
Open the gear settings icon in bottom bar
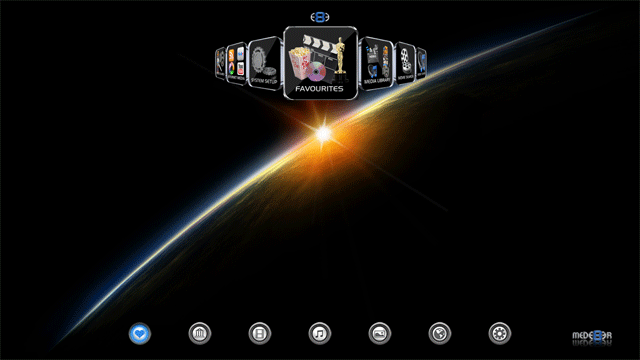500,333
